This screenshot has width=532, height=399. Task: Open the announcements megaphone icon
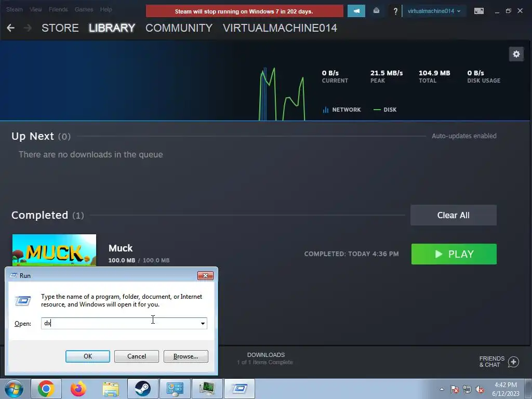[356, 11]
